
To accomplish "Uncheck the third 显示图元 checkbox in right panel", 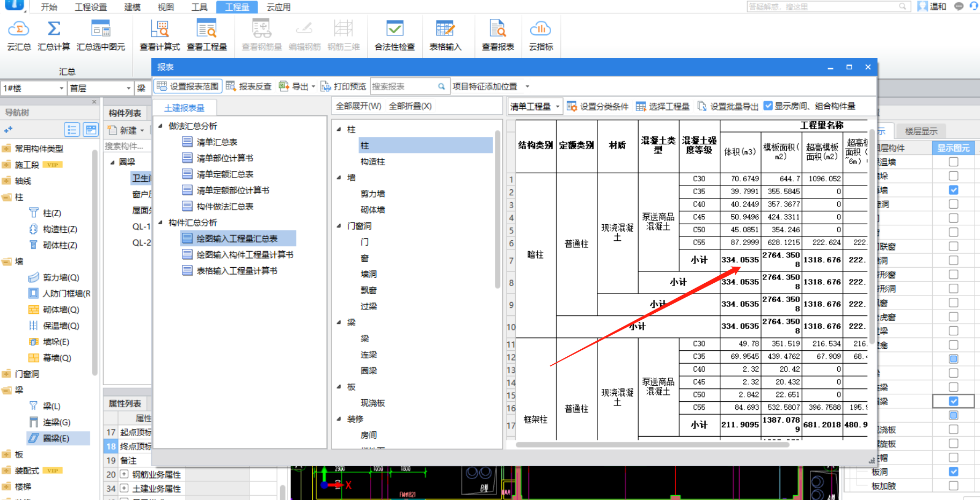I will tap(953, 190).
